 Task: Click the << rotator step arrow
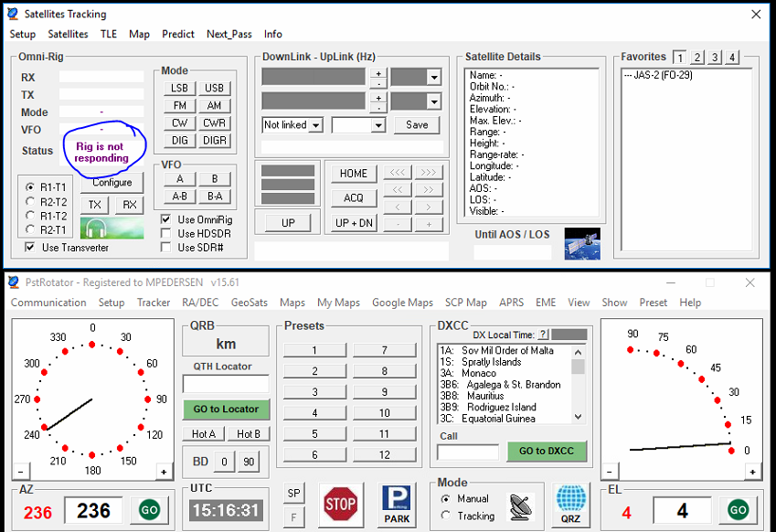click(398, 189)
